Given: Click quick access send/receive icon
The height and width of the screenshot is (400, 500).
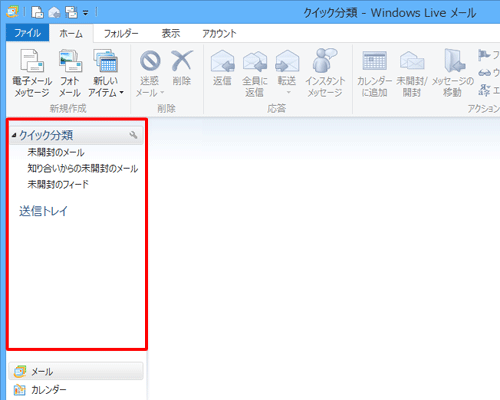Looking at the screenshot, I should click(x=71, y=13).
